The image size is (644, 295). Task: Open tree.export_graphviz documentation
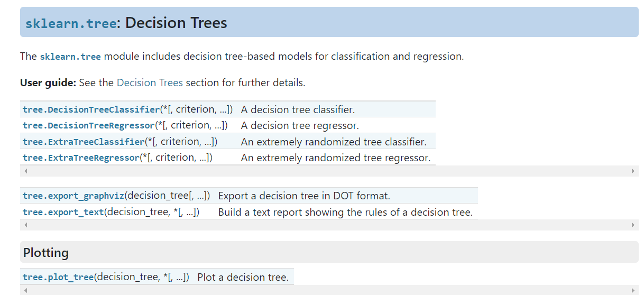[x=73, y=196]
